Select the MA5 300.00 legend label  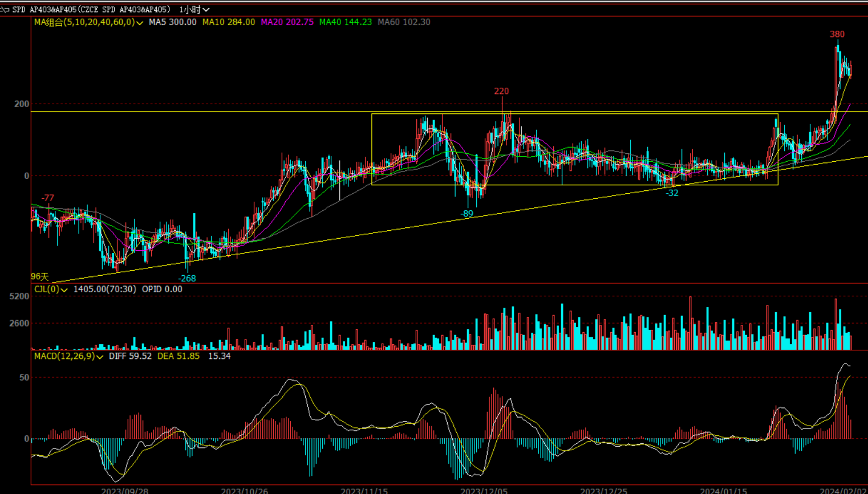[172, 22]
